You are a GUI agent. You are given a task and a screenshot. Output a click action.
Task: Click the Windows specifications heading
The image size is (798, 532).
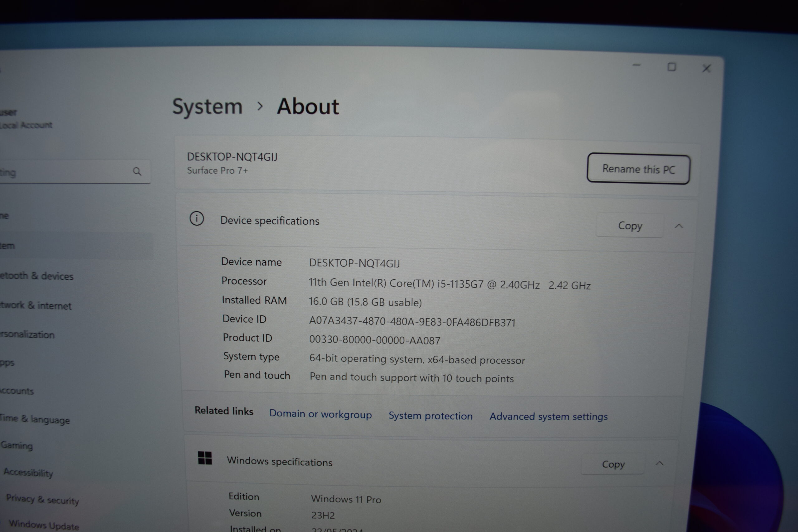[x=280, y=462]
